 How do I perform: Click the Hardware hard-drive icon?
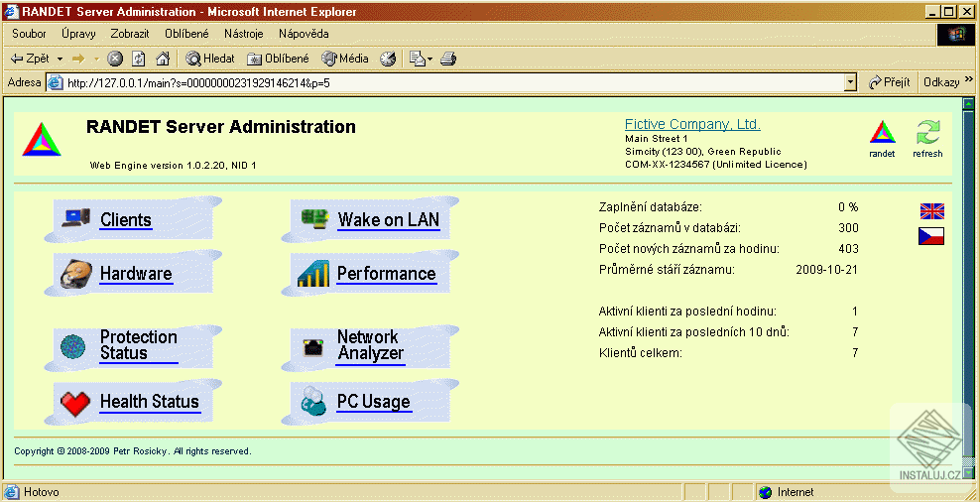(x=76, y=274)
